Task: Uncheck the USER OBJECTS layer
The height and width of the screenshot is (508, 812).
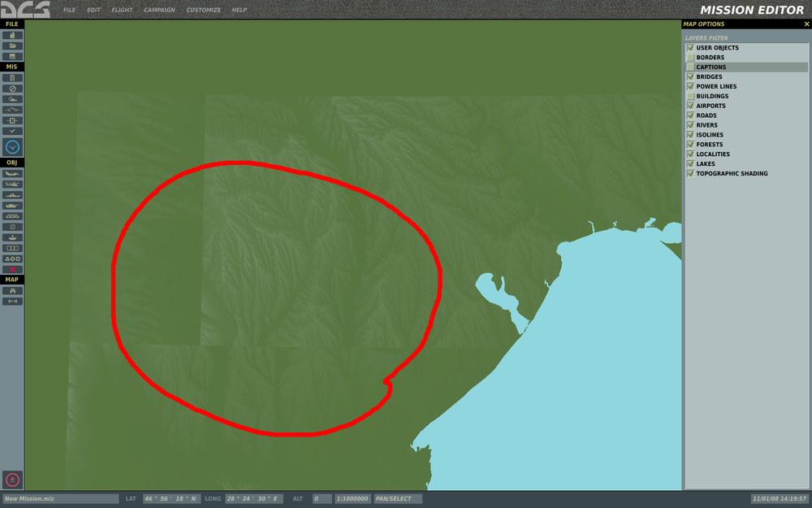Action: pyautogui.click(x=689, y=47)
